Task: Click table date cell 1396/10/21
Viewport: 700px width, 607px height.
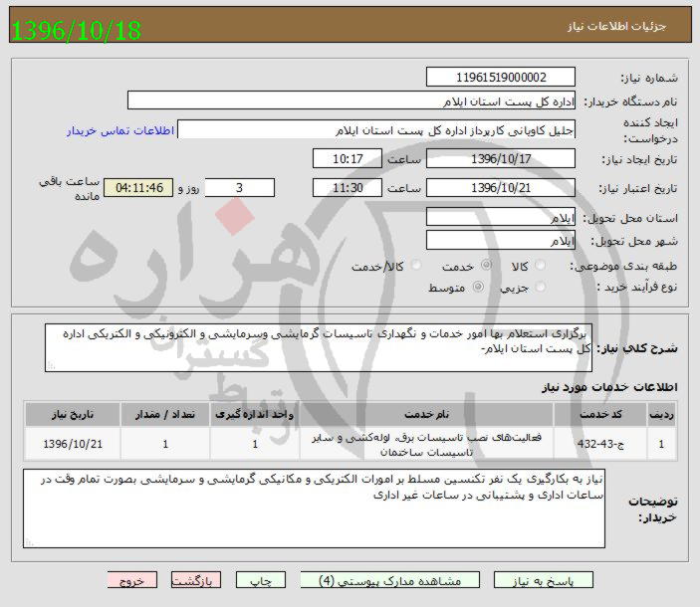Action: (73, 444)
